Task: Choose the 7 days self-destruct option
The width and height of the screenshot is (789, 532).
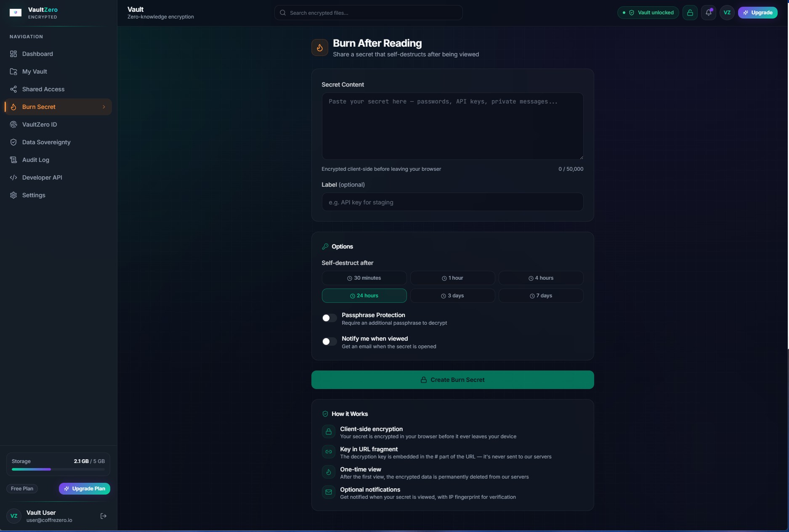Action: (541, 296)
